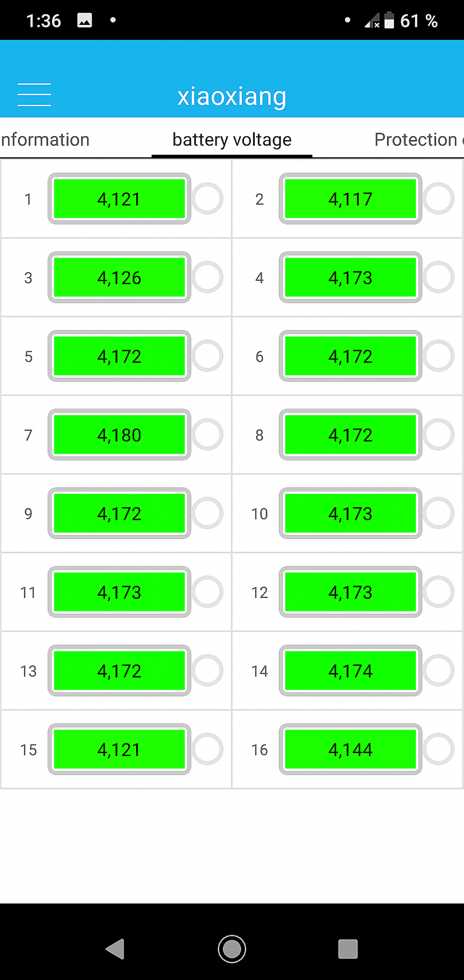
Task: Toggle the balance indicator for cell 1
Action: coord(207,198)
